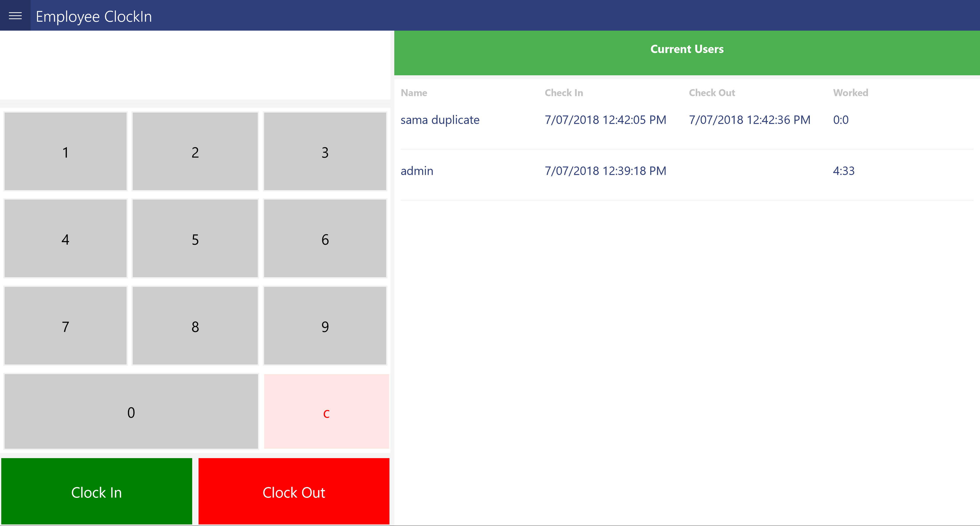Click the Name column header

point(414,93)
